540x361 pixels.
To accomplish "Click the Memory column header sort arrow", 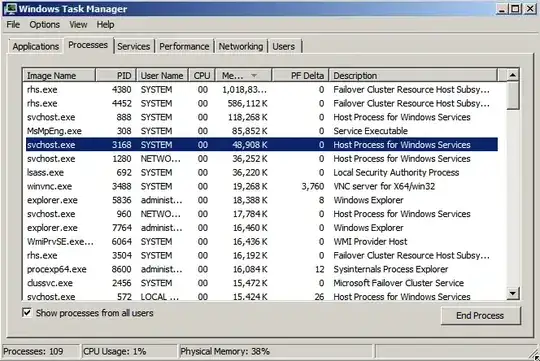I will click(254, 75).
